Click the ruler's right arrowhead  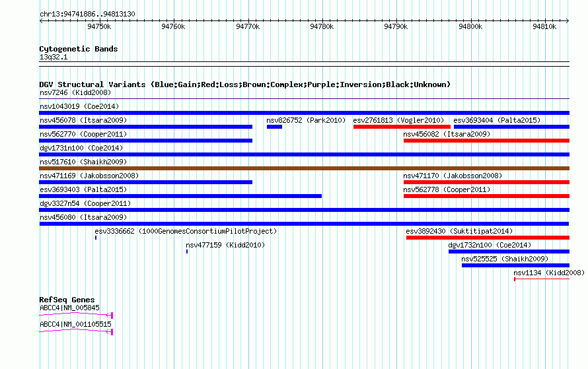(568, 21)
